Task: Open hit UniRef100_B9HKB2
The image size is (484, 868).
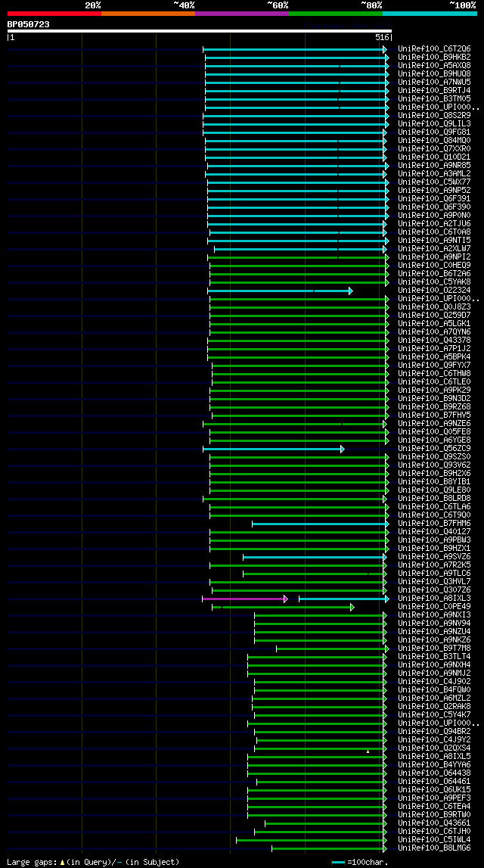Action: click(x=434, y=58)
